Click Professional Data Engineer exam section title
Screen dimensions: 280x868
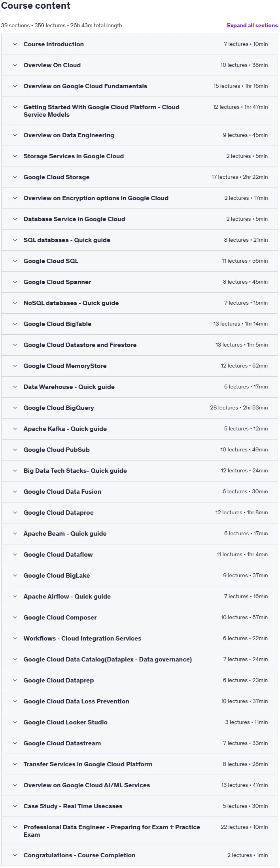[x=112, y=831]
